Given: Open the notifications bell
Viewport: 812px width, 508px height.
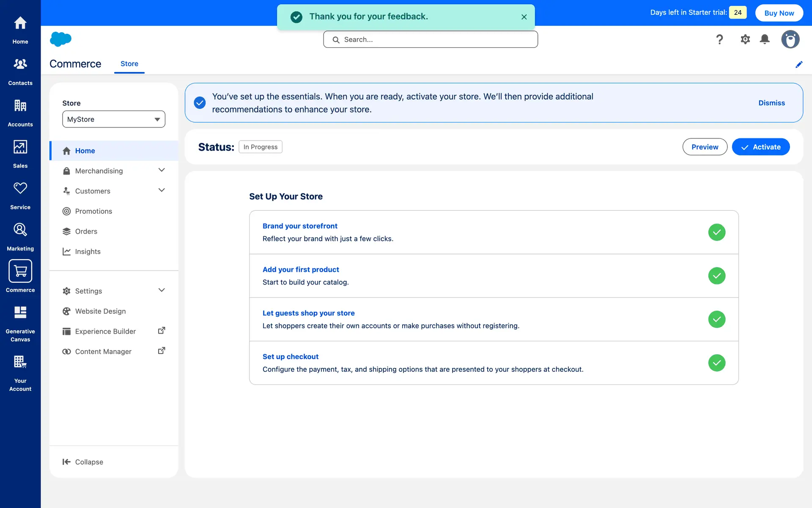Looking at the screenshot, I should coord(764,39).
